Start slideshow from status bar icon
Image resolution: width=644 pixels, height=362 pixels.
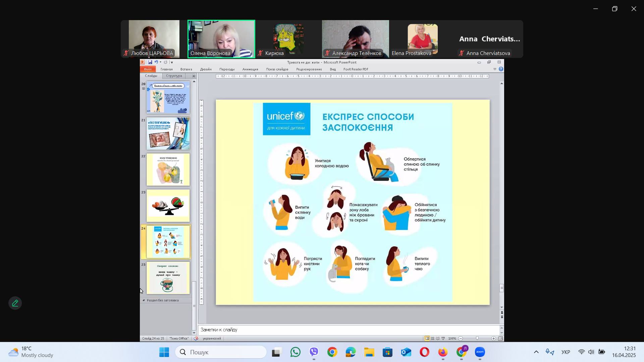point(443,339)
